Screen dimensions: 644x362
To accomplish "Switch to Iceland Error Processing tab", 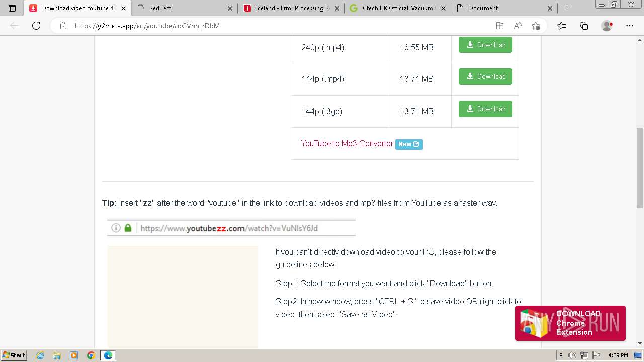I will coord(291,8).
